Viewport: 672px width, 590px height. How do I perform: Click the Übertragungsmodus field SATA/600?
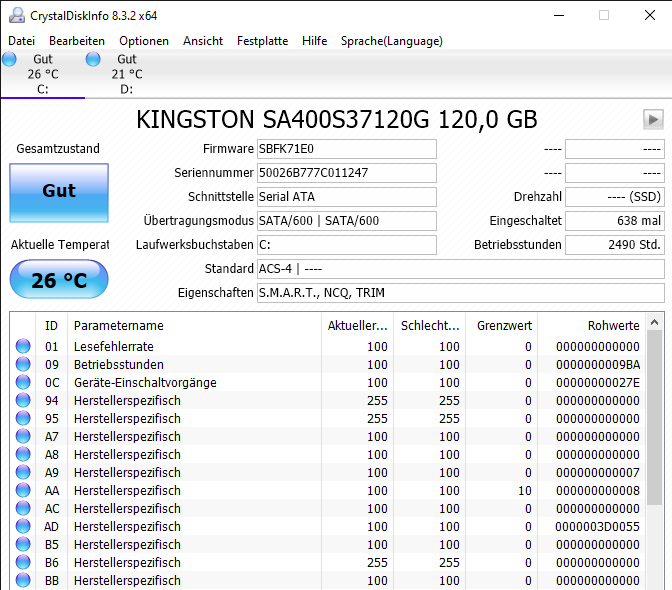347,221
